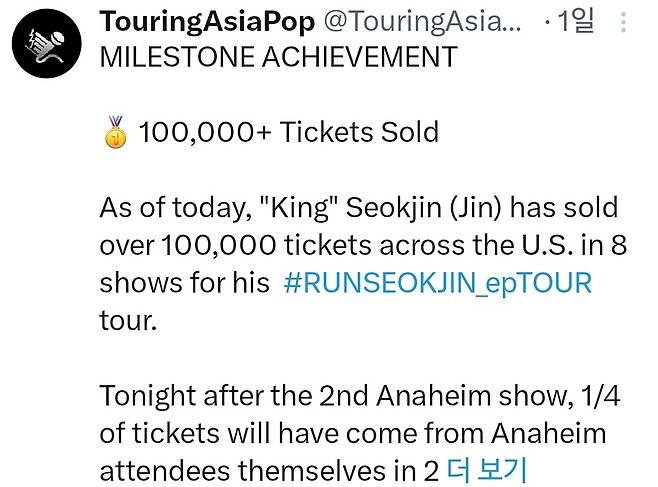This screenshot has height=487, width=658.
Task: Click the 'attendees themselves in 2' text
Action: point(269,469)
